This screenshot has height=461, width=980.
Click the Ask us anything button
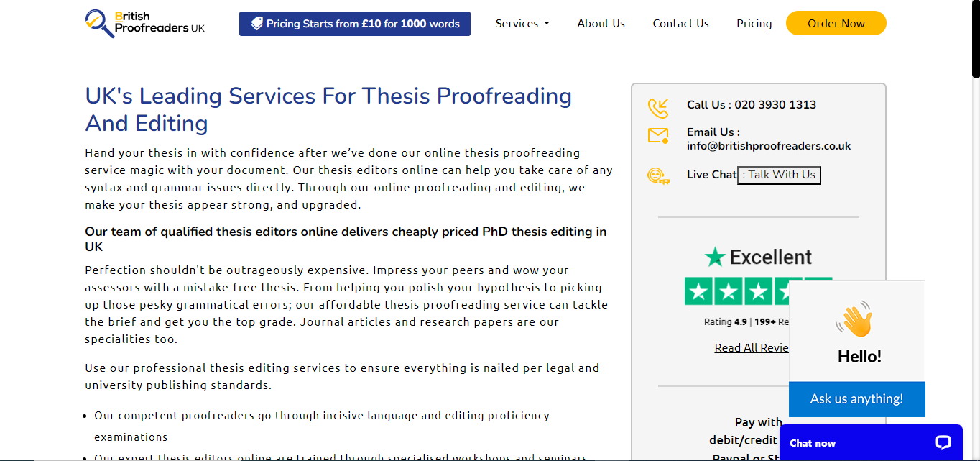coord(856,399)
